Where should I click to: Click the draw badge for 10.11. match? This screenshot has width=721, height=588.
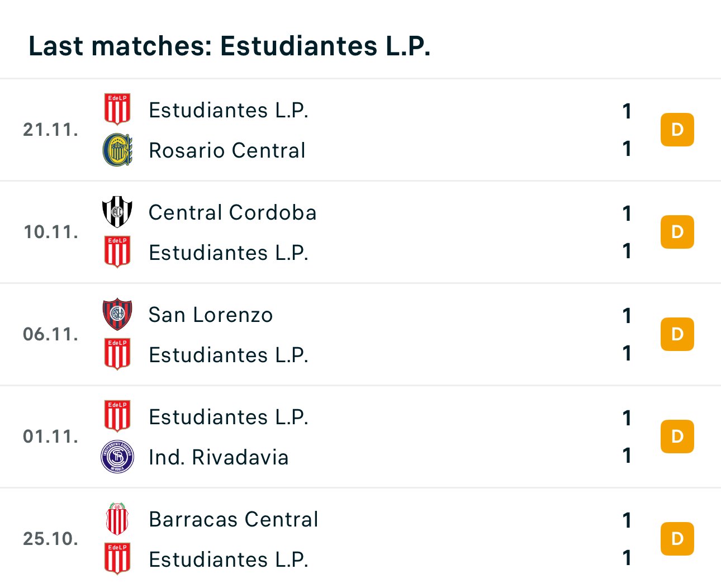tap(677, 232)
